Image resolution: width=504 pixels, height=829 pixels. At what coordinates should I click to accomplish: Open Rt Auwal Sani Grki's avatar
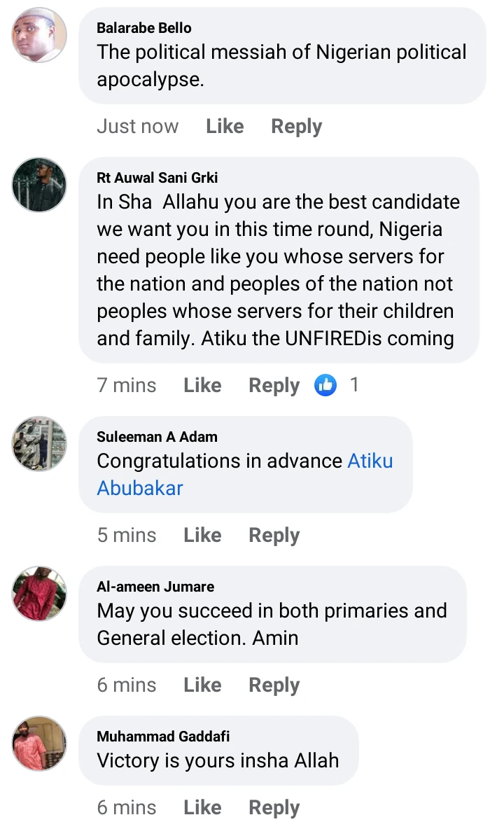[x=40, y=185]
